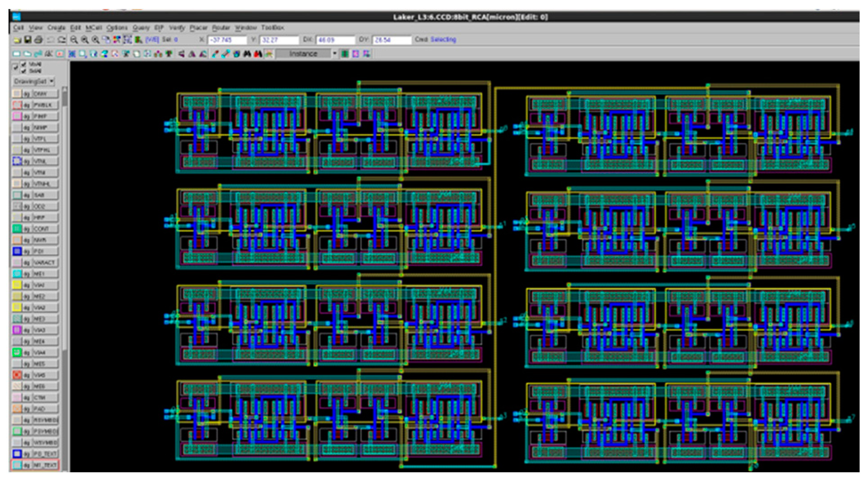The height and width of the screenshot is (483, 868).
Task: Click the Open folder icon
Action: pos(18,40)
